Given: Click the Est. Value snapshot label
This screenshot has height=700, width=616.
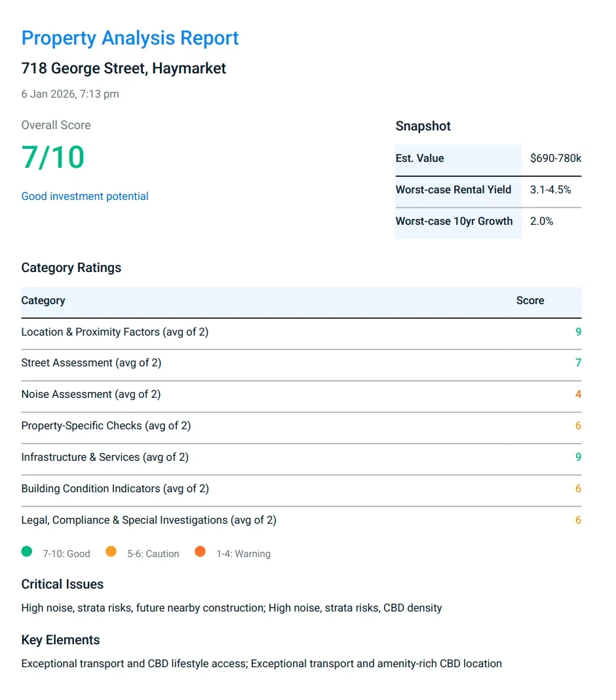Looking at the screenshot, I should click(419, 158).
